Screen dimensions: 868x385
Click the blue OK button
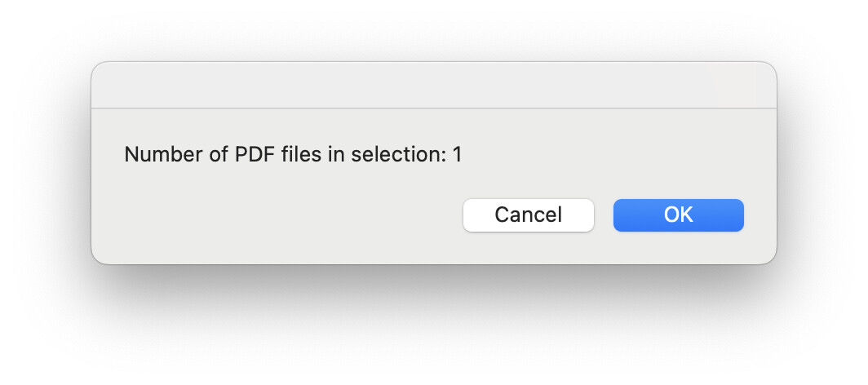pos(678,215)
